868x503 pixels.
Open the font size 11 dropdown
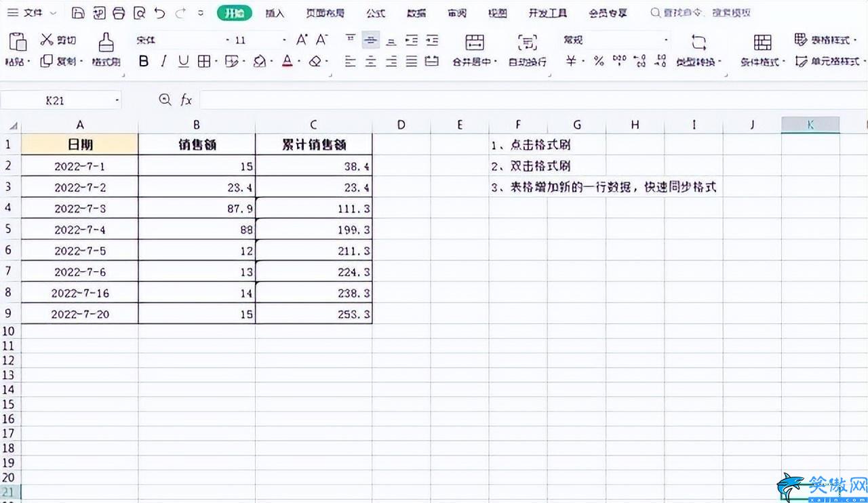coord(285,41)
